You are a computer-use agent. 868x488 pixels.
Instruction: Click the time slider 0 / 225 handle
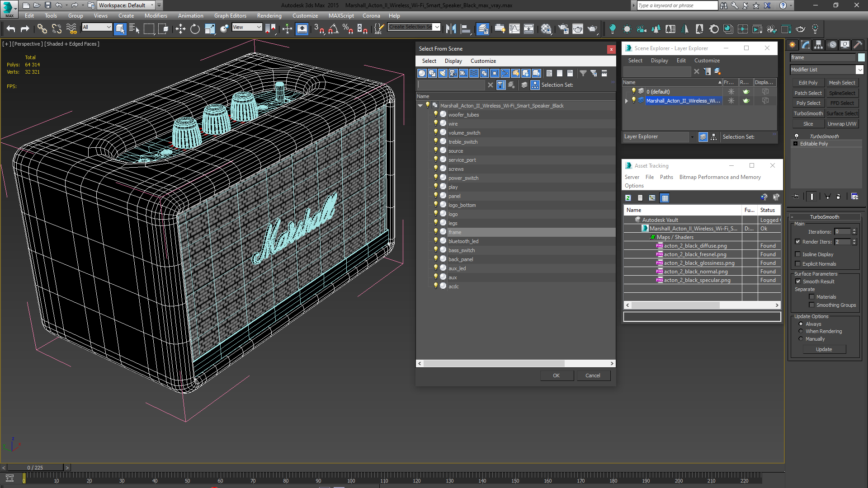[x=35, y=468]
